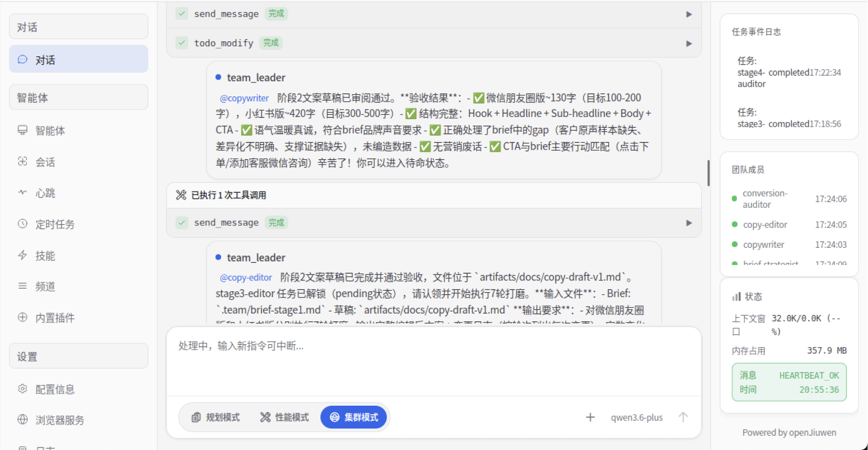Click the monitor icon next to 智能体
This screenshot has height=450, width=868.
(23, 130)
